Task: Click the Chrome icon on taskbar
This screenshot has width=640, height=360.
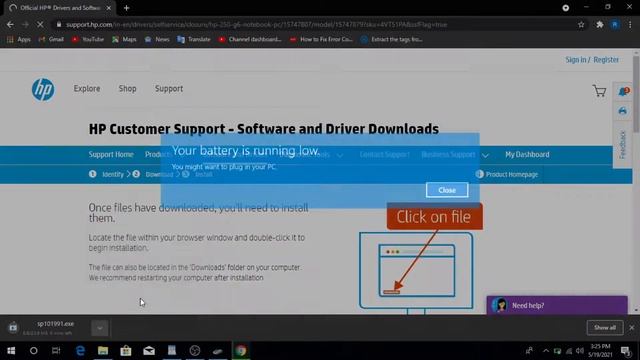Action: point(241,351)
